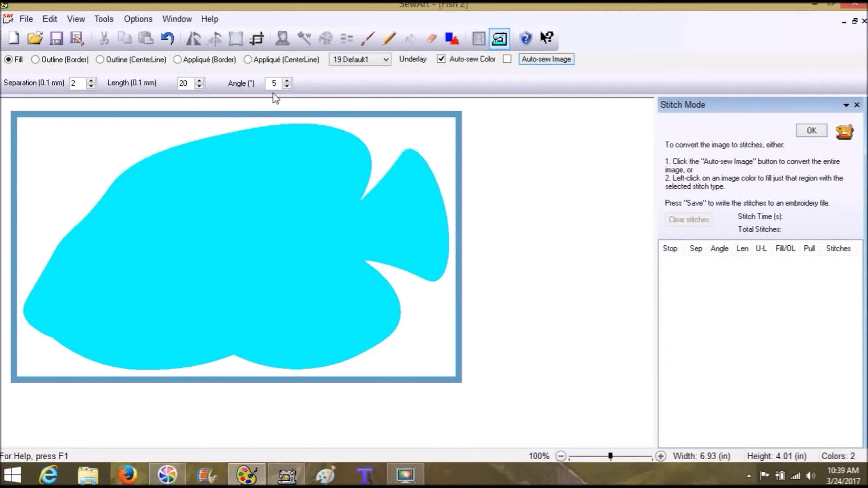This screenshot has height=488, width=868.
Task: Select the Pencil tool
Action: pos(389,38)
